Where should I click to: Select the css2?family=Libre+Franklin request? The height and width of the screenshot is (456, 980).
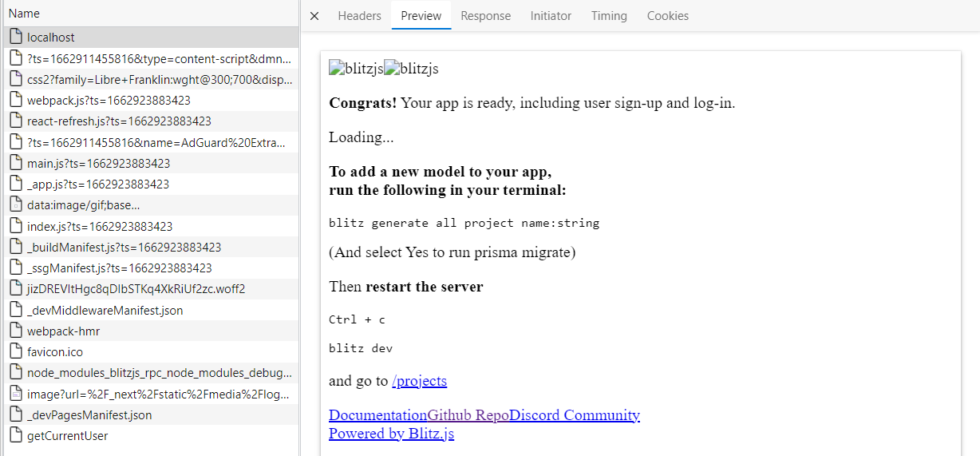(152, 79)
